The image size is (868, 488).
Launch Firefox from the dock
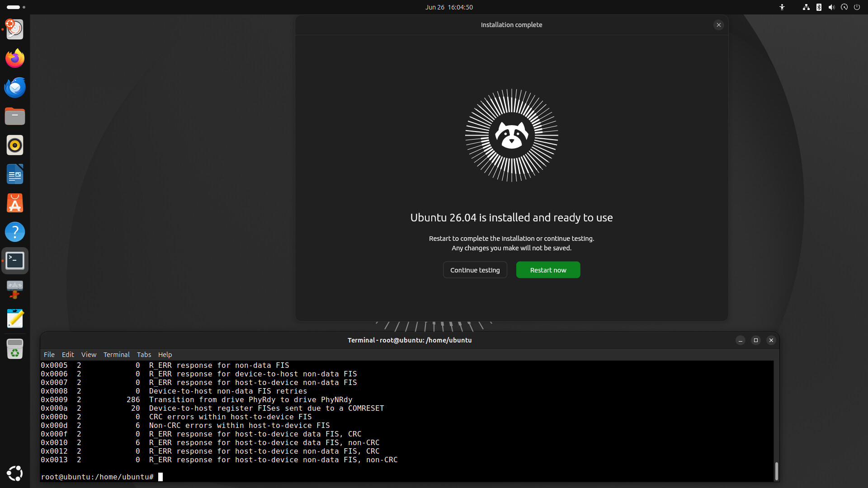pos(15,58)
